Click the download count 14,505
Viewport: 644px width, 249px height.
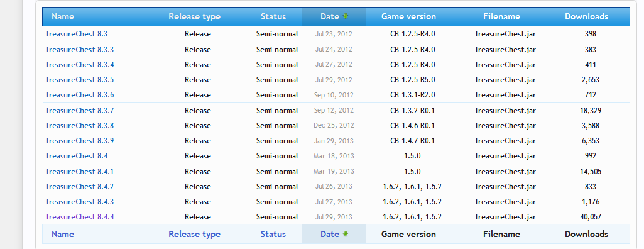point(591,171)
